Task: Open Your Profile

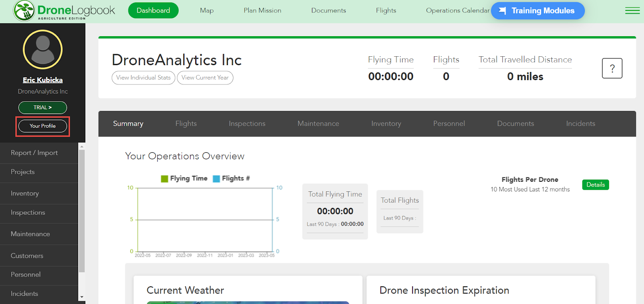Action: point(43,126)
